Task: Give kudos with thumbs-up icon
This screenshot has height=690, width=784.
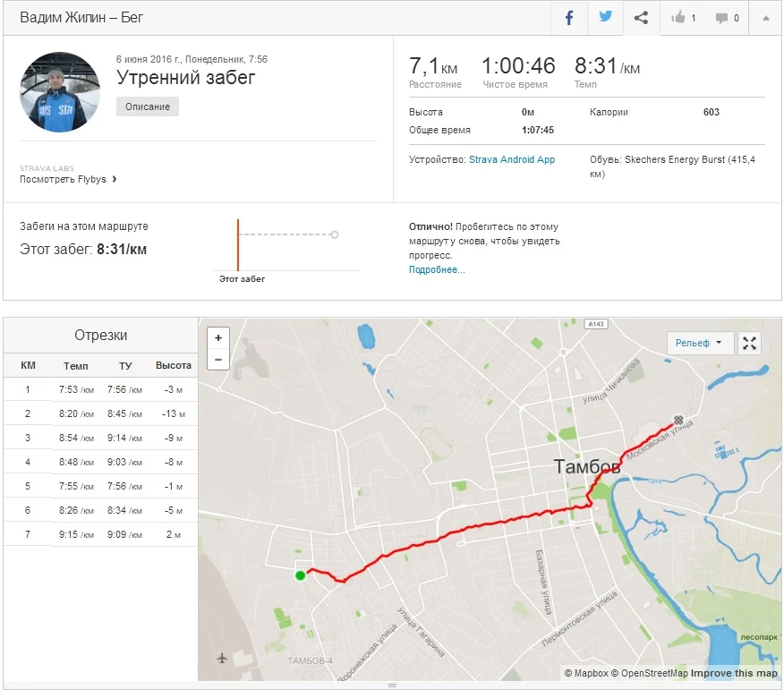Action: pyautogui.click(x=684, y=18)
